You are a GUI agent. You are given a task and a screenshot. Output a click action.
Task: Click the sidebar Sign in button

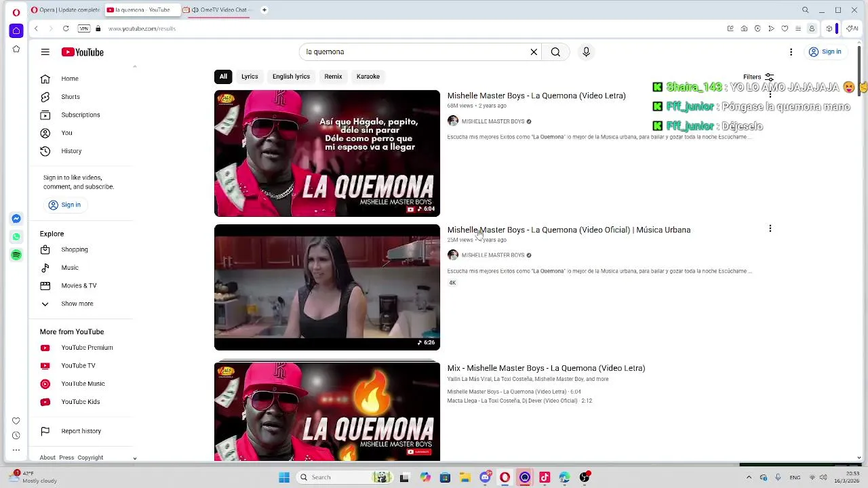coord(64,205)
